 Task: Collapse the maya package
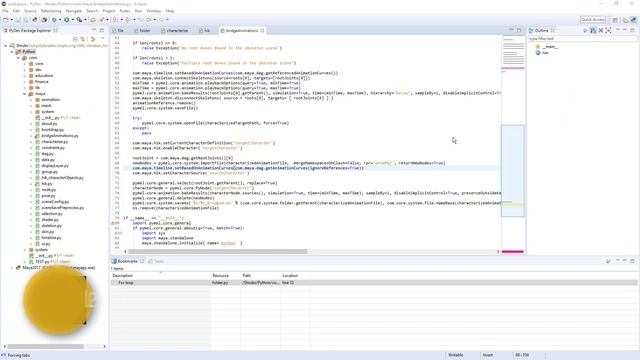tap(24, 94)
